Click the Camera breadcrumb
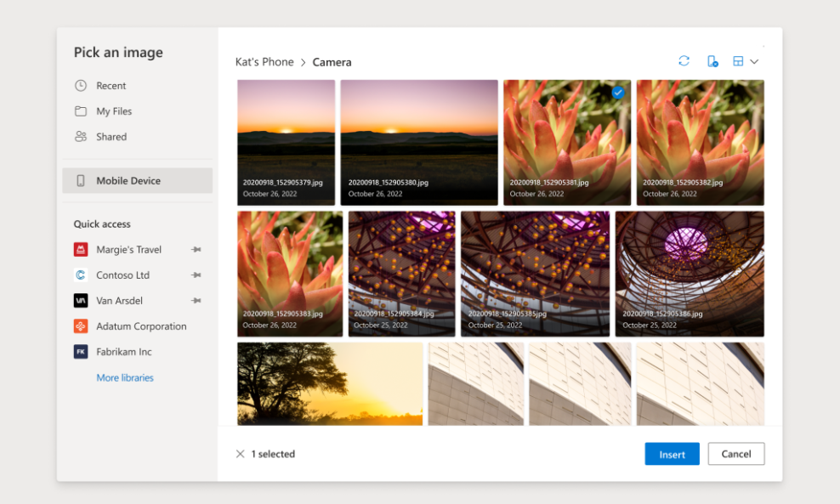Screen dimensions: 840x504 click(x=332, y=62)
